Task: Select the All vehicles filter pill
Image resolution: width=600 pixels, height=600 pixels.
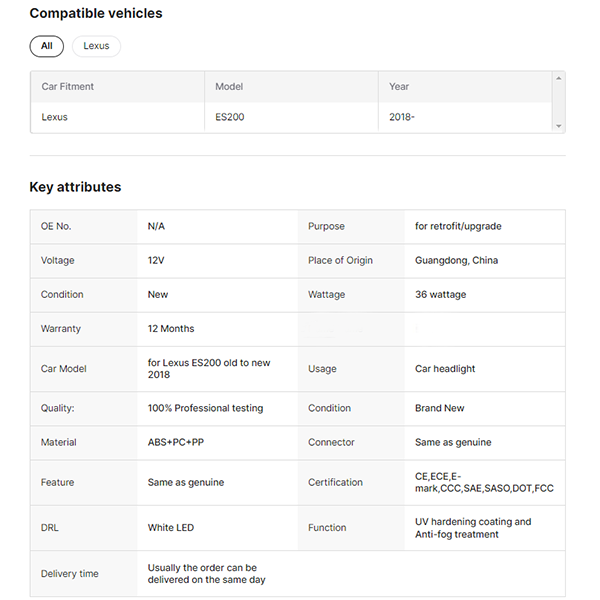Action: 46,46
